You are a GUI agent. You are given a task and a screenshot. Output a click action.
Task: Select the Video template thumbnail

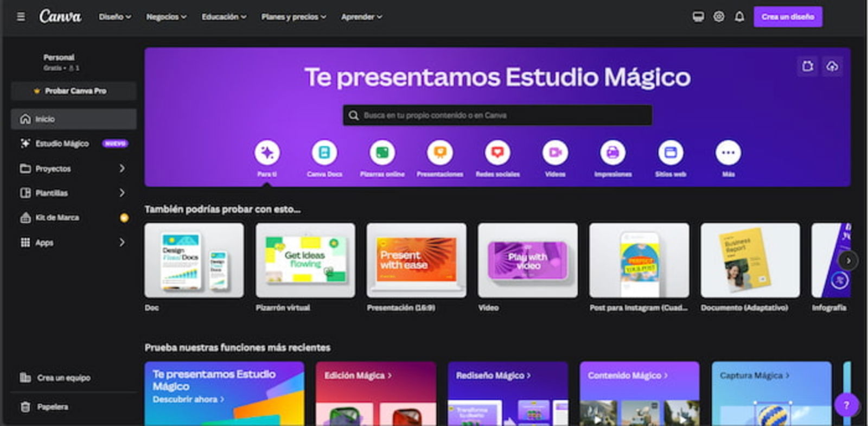point(528,260)
